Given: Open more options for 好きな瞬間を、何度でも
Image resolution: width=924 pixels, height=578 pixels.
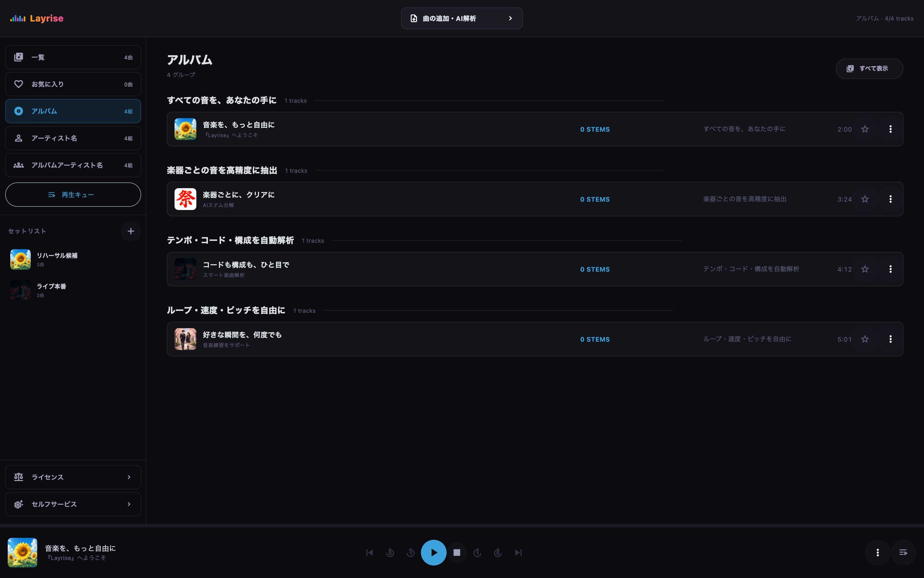Looking at the screenshot, I should [890, 339].
